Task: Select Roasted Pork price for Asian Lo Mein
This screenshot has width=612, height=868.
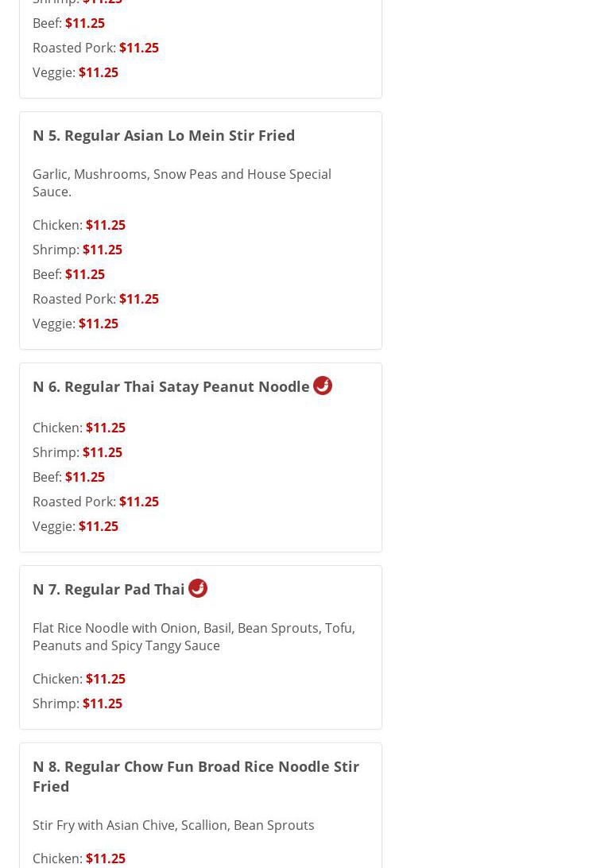Action: click(138, 299)
